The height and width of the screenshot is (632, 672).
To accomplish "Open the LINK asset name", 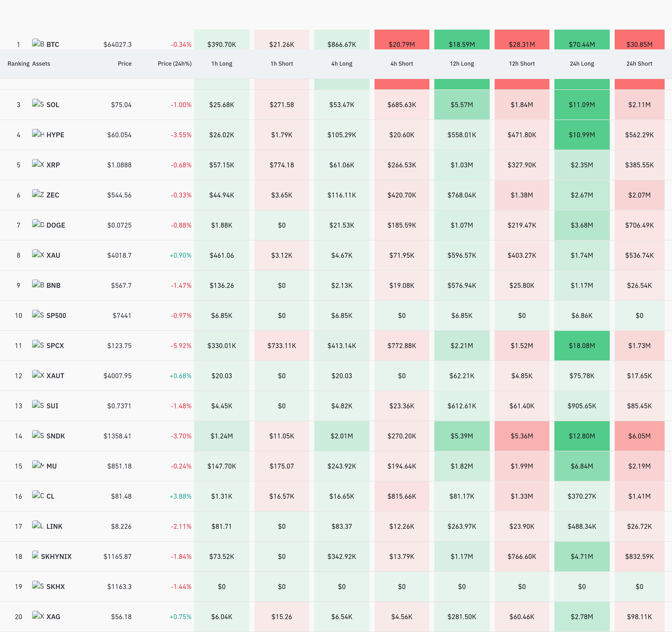I will [54, 526].
